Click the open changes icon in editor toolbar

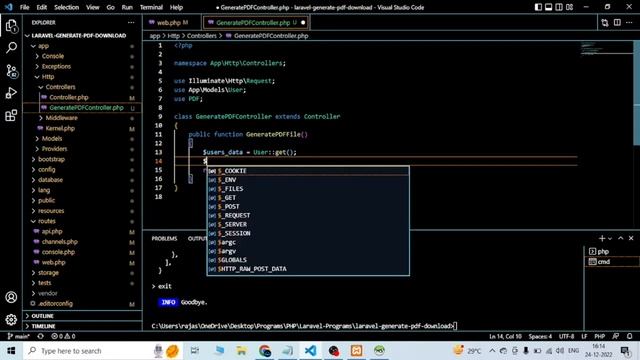604,23
